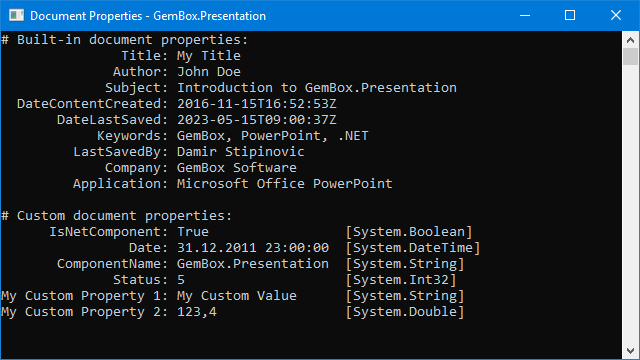Click the 'Subject:' label
The image size is (640, 360).
(x=136, y=88)
